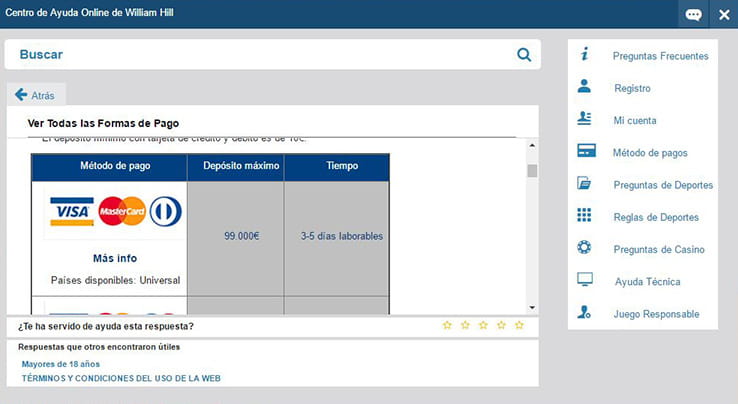Click the Ayuda Técnica monitor icon

click(585, 279)
